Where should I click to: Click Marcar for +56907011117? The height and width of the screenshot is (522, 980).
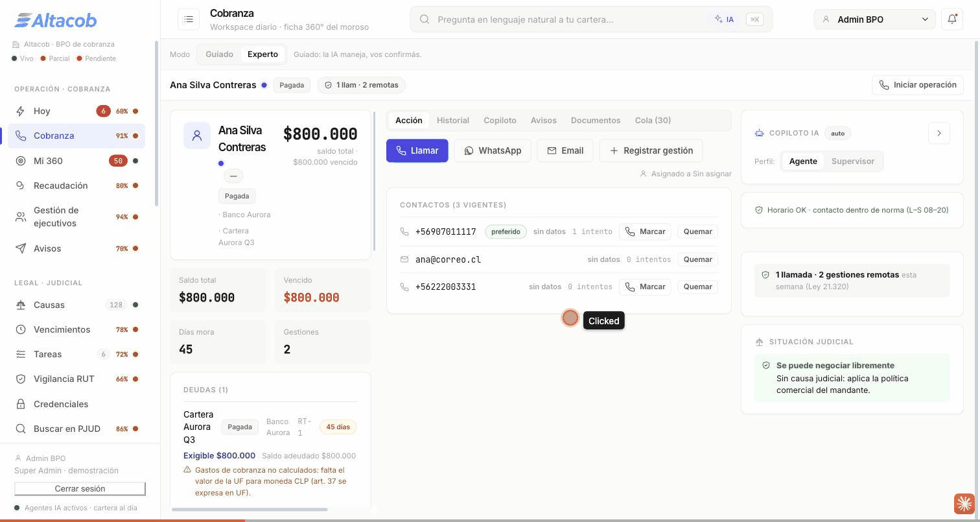coord(645,231)
